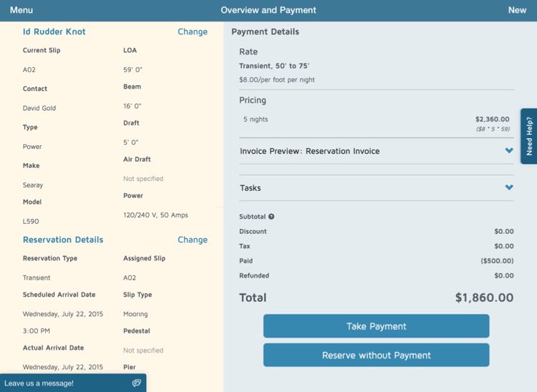537x392 pixels.
Task: Click the Tasks section label
Action: click(x=251, y=188)
